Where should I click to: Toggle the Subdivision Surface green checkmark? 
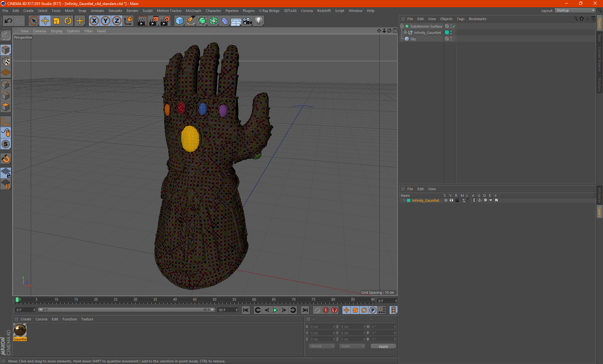coord(454,26)
